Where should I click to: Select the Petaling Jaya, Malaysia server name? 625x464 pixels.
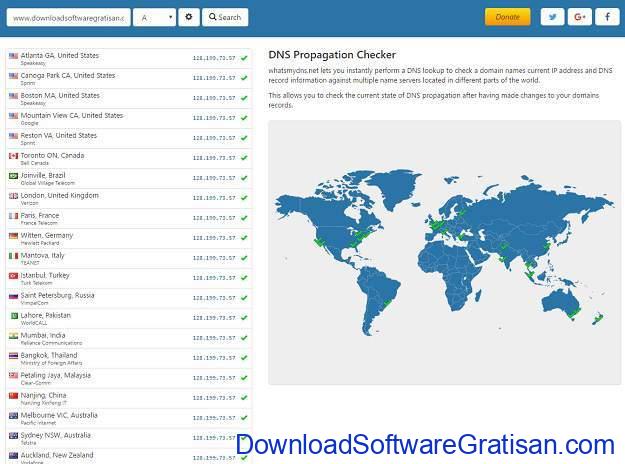click(56, 375)
